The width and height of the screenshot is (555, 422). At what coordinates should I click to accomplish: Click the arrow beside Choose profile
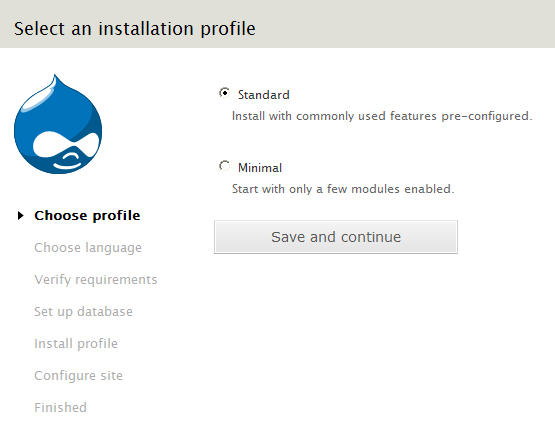pyautogui.click(x=21, y=215)
